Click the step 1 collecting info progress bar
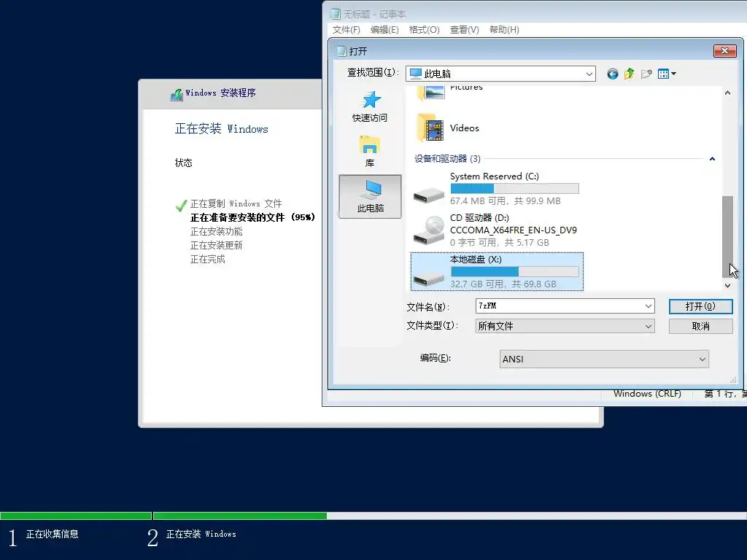 point(76,516)
